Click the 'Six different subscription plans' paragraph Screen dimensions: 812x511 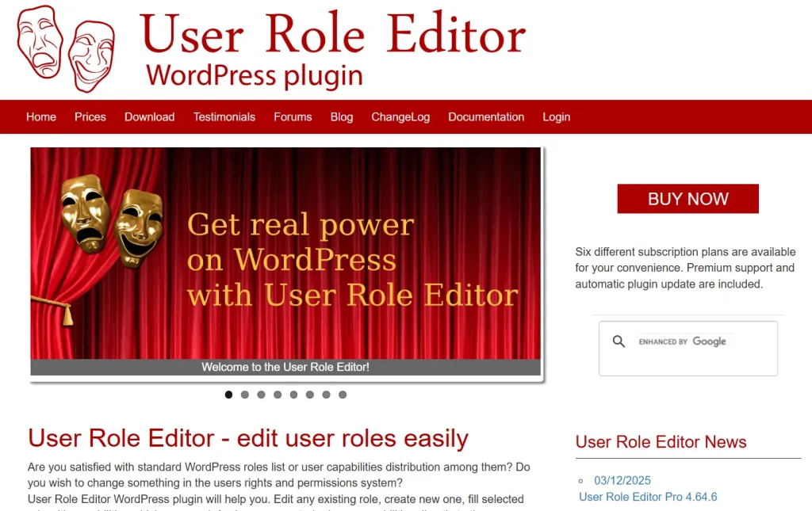[685, 268]
